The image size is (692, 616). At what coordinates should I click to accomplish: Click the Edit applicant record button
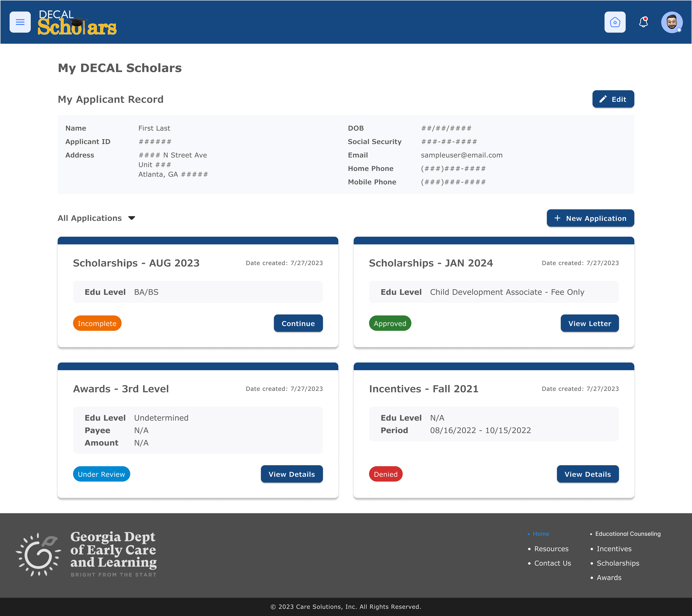pyautogui.click(x=613, y=99)
